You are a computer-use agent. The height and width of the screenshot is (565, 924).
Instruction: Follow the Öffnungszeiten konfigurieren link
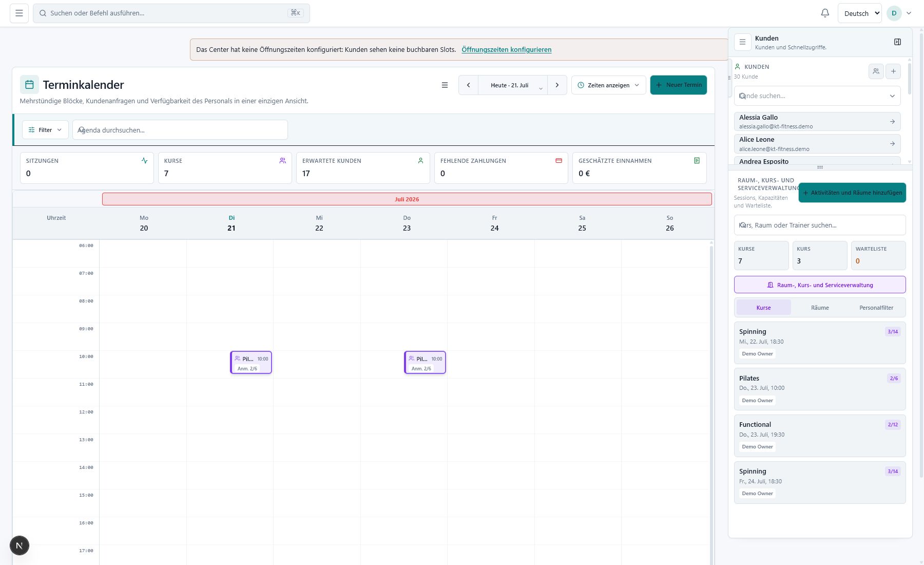click(506, 50)
